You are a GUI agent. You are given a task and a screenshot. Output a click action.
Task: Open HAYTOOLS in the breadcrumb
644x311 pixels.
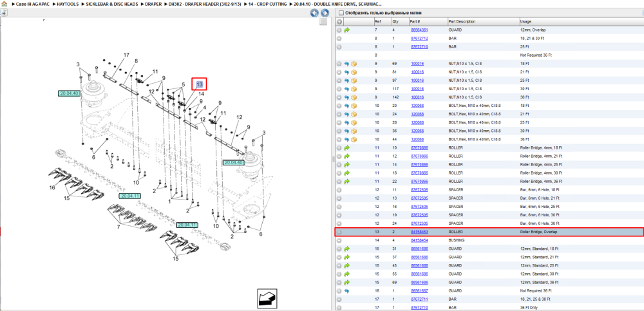click(68, 4)
